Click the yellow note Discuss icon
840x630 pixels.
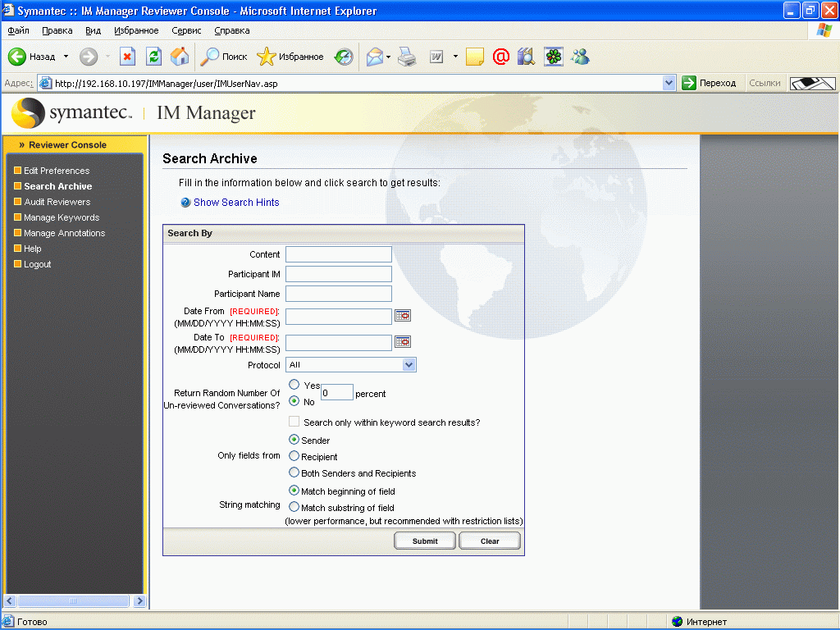(475, 57)
